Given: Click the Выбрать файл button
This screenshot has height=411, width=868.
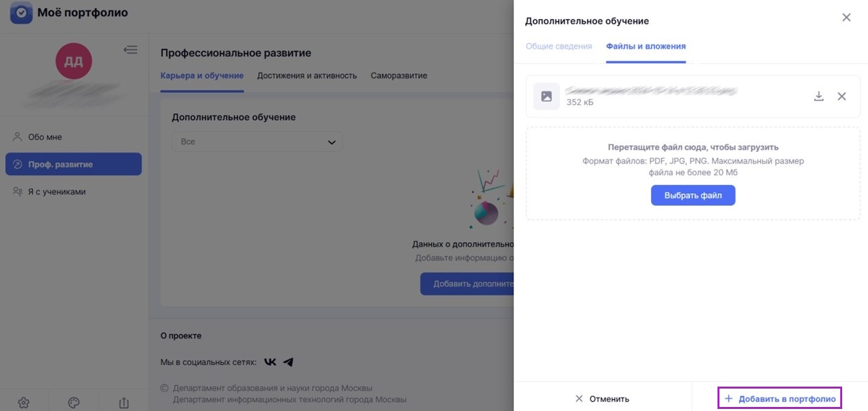Looking at the screenshot, I should point(692,195).
